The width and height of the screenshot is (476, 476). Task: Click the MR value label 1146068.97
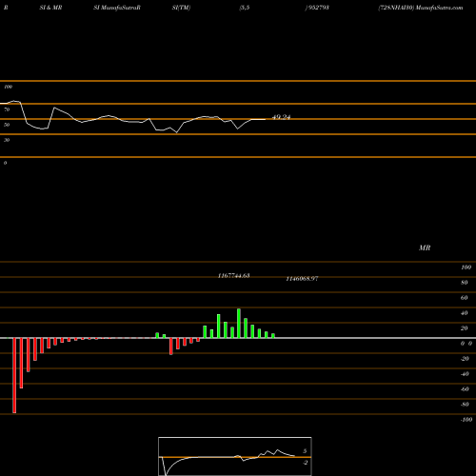[302, 279]
